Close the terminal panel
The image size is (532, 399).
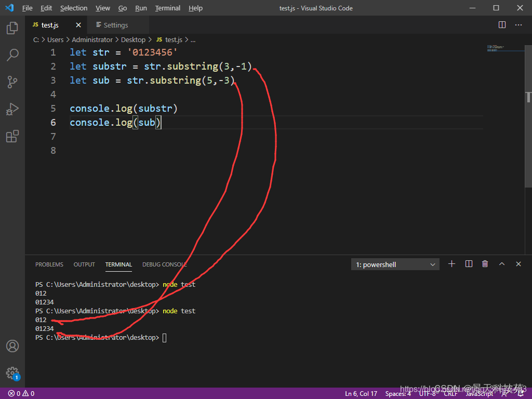(518, 264)
